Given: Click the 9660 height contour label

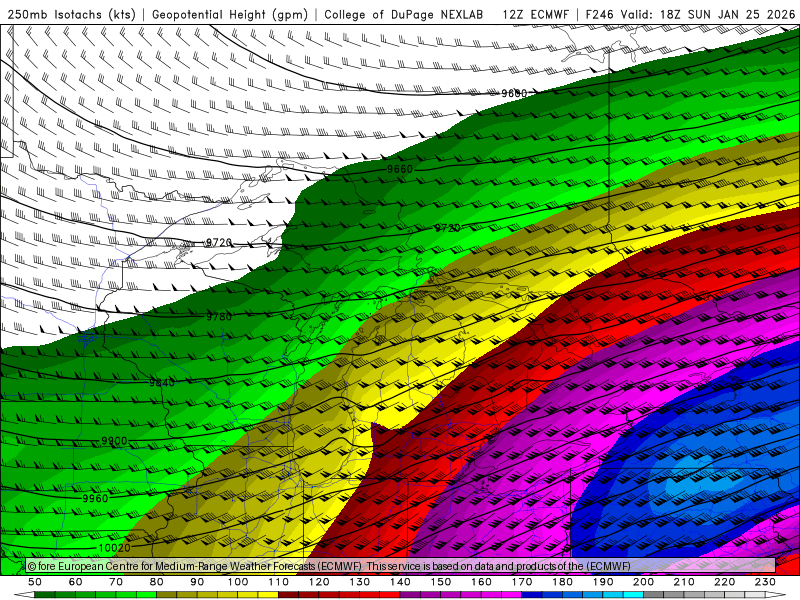Looking at the screenshot, I should 399,169.
